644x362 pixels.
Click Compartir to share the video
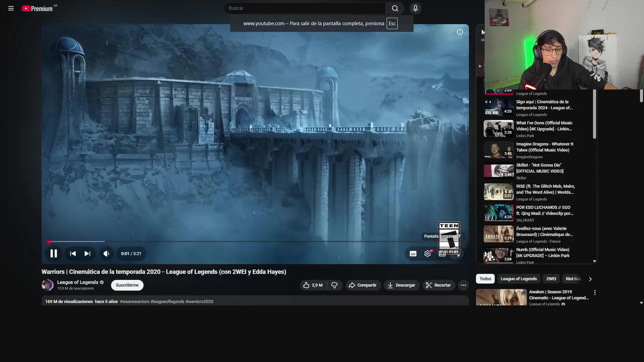pos(362,285)
